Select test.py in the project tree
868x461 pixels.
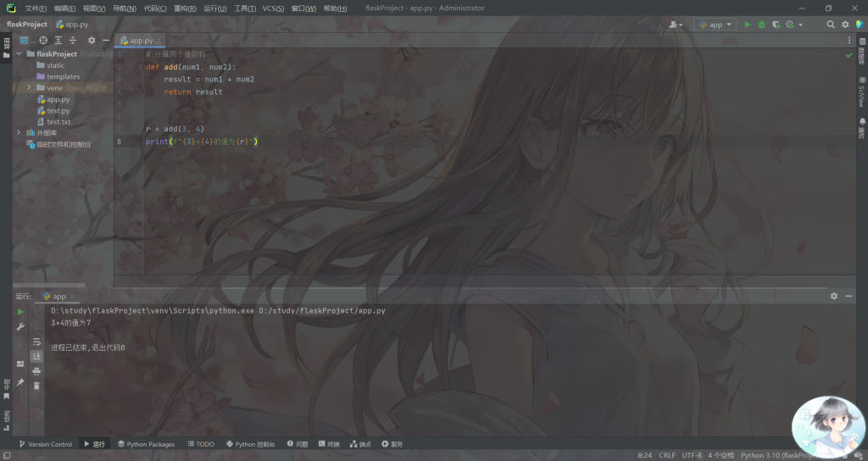[x=58, y=110]
